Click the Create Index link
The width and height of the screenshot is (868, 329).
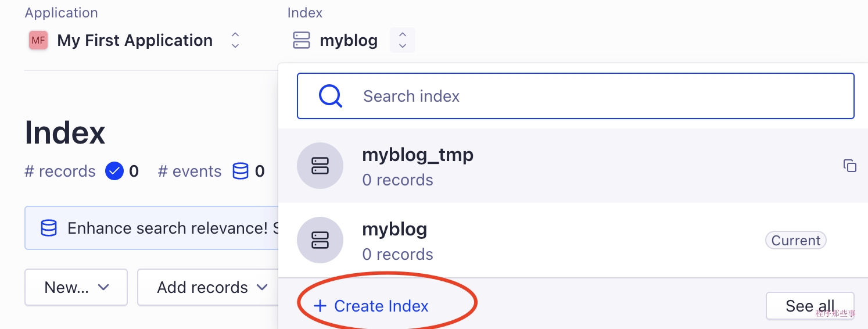[x=372, y=306]
